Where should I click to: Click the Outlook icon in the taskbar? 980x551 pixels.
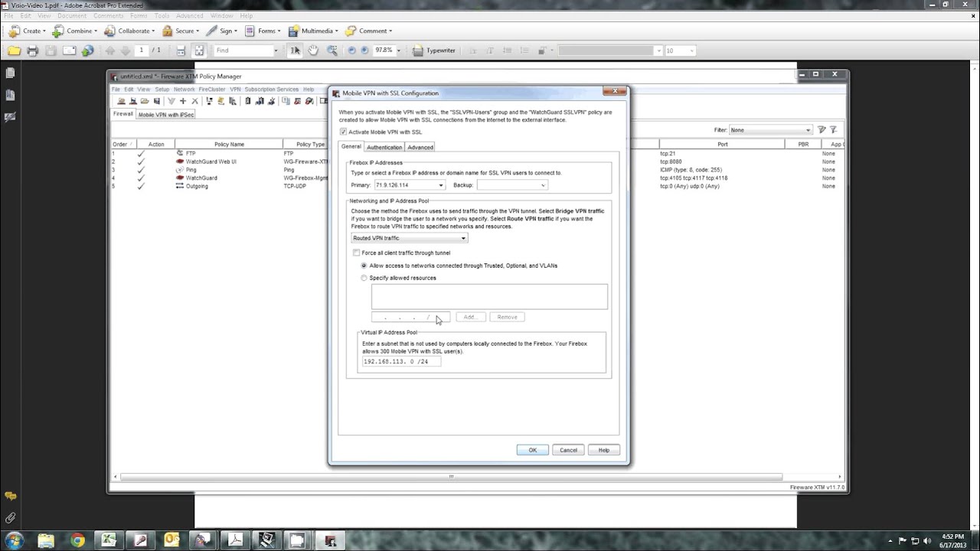point(171,540)
